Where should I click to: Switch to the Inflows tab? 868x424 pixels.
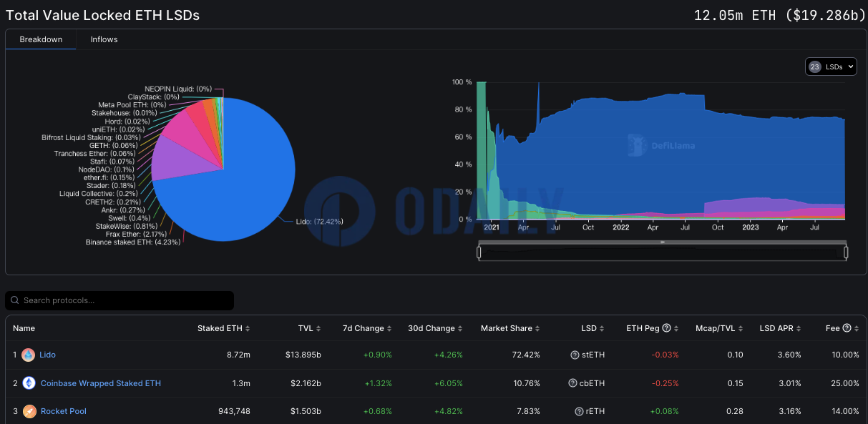point(104,39)
